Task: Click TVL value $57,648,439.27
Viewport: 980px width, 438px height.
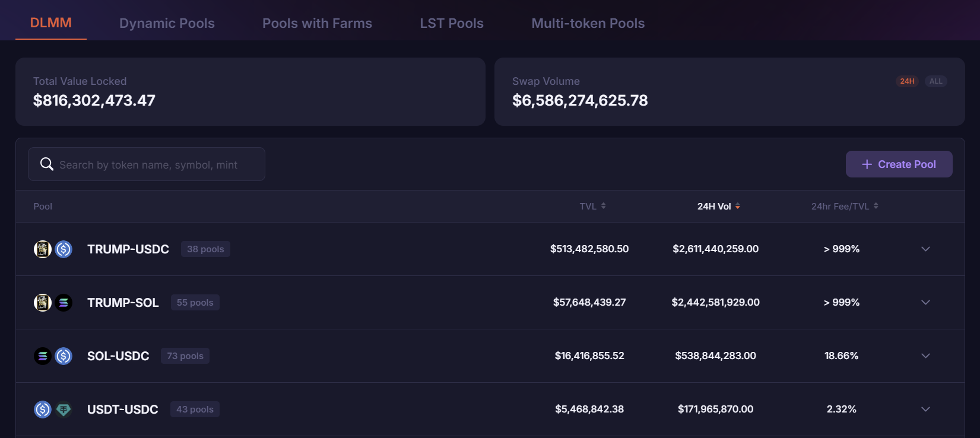Action: [589, 303]
